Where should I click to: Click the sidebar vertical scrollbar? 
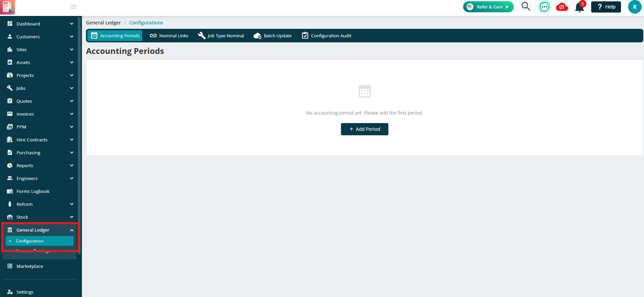click(x=79, y=136)
